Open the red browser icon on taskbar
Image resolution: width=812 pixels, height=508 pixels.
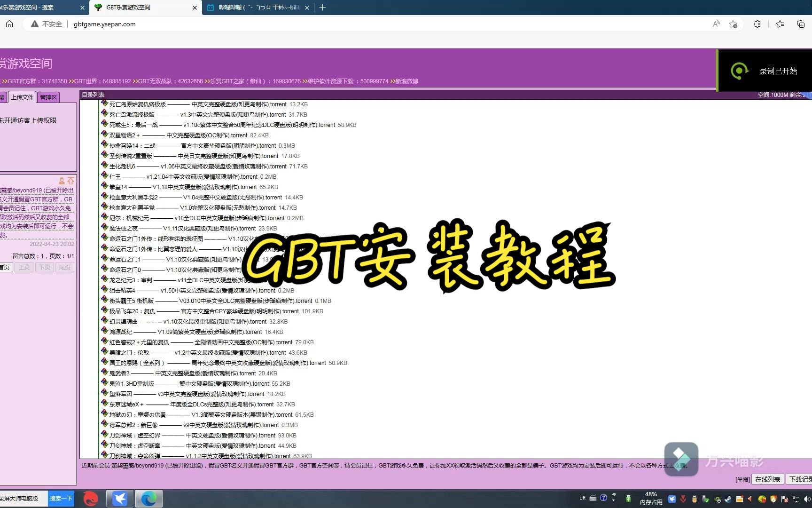click(90, 499)
